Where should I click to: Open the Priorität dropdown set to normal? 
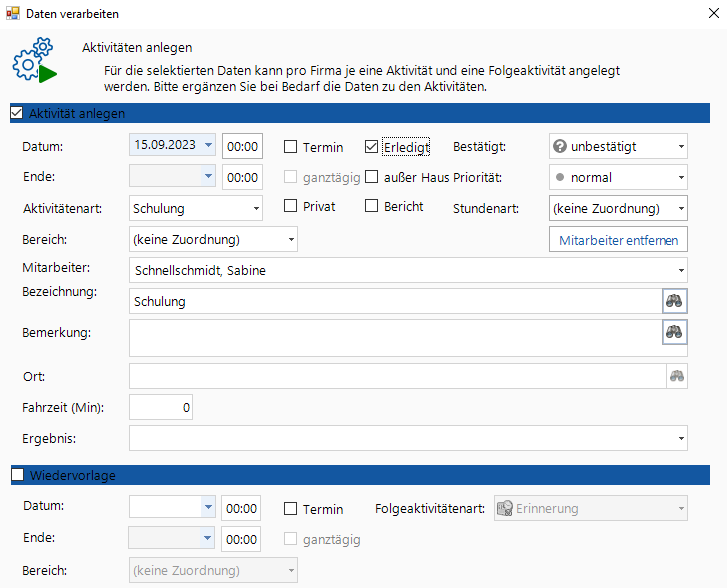pyautogui.click(x=680, y=177)
